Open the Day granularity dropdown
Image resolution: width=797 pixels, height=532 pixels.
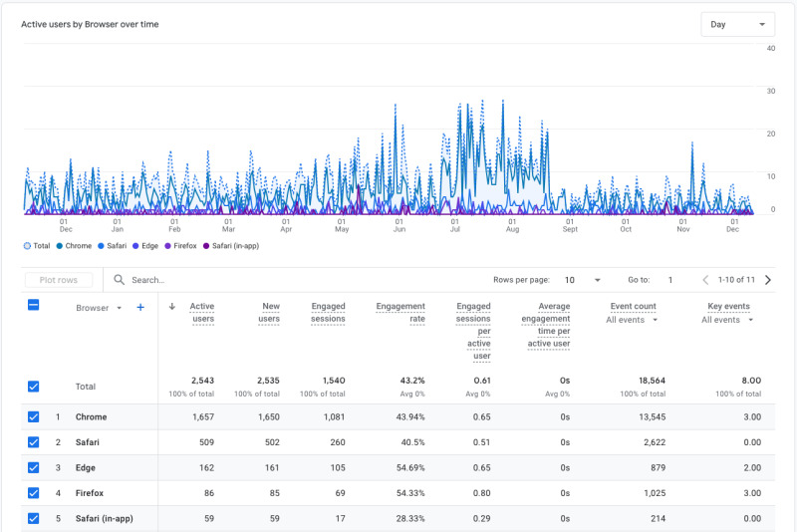click(737, 25)
